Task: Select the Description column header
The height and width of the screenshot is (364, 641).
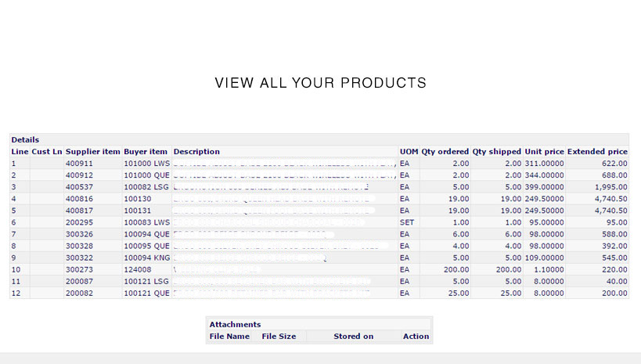Action: (196, 151)
